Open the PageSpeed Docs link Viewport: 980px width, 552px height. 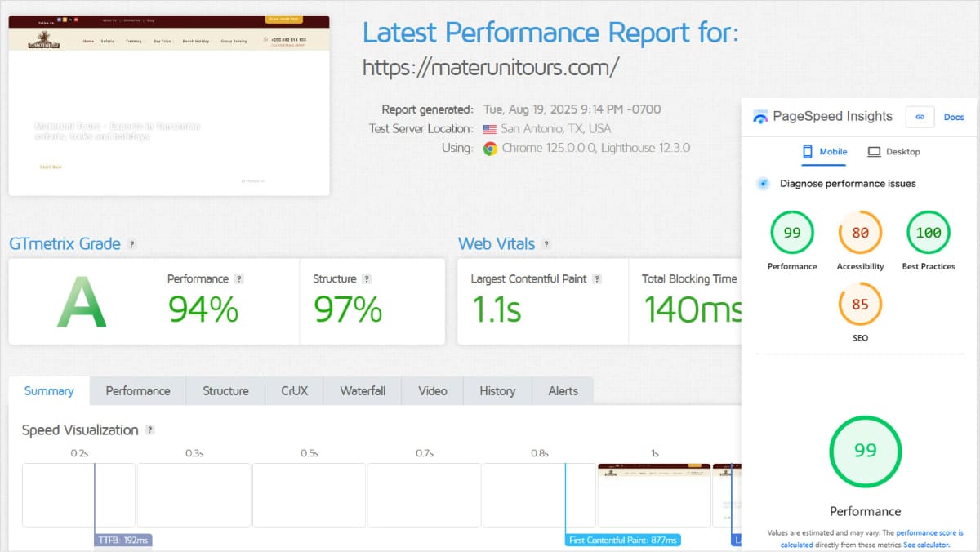click(954, 117)
